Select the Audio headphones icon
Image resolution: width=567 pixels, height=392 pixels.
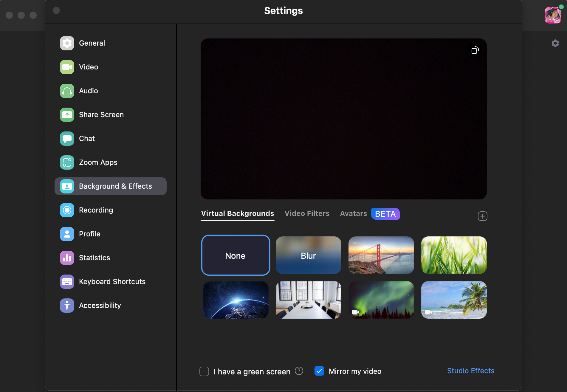click(67, 91)
